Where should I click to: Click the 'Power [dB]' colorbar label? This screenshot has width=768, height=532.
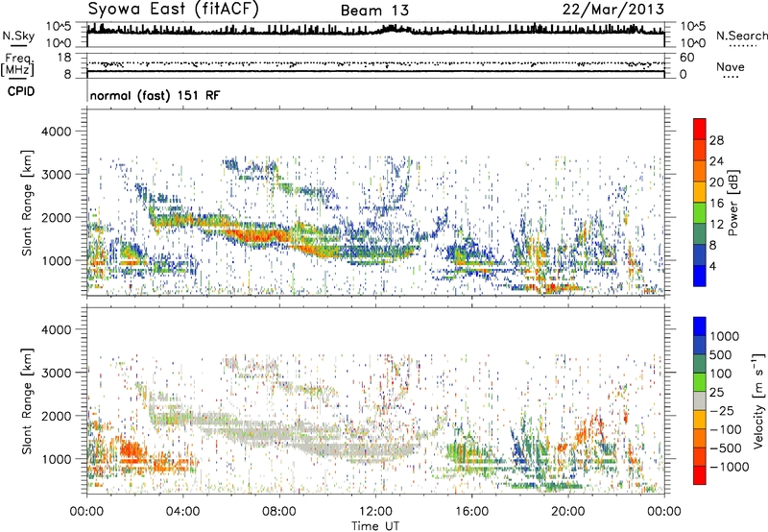point(732,203)
